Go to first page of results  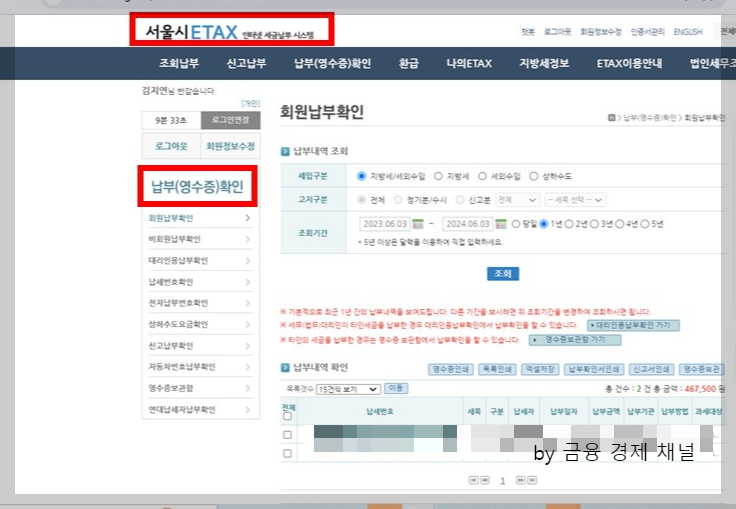pos(473,480)
